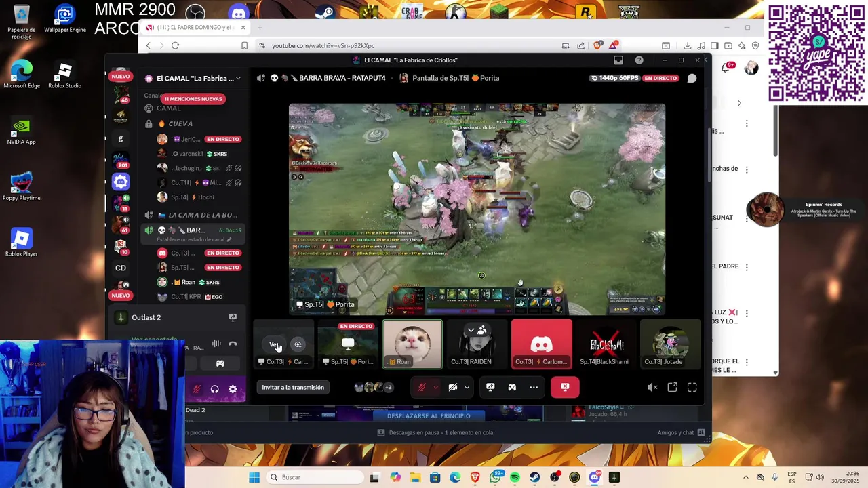This screenshot has height=488, width=868.
Task: Select Sp.T5| Porita EN DIRECTO stream tile
Action: 348,344
